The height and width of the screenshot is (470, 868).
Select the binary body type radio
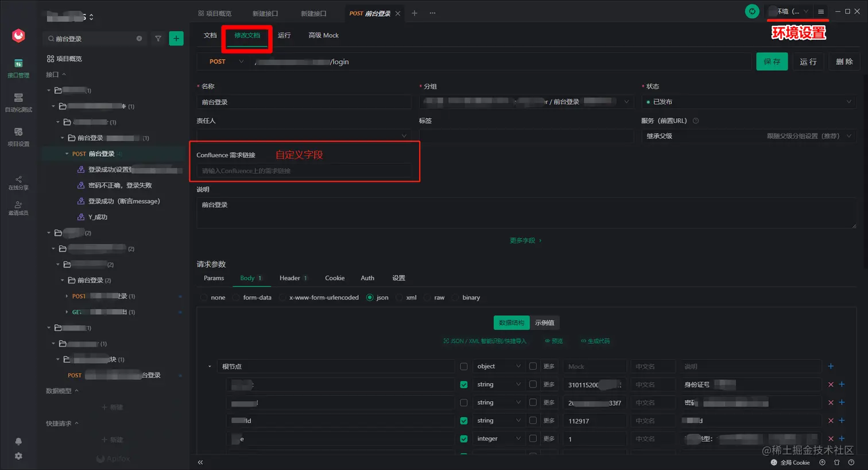click(455, 297)
